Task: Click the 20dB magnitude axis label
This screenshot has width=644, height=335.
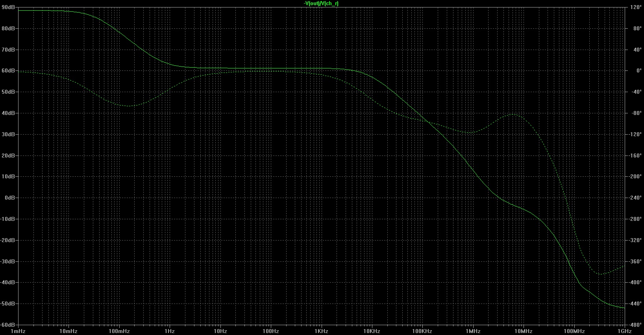Action: pos(8,155)
